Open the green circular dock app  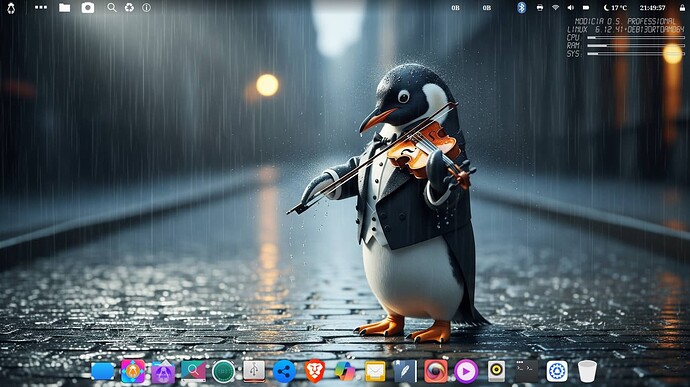click(x=224, y=372)
